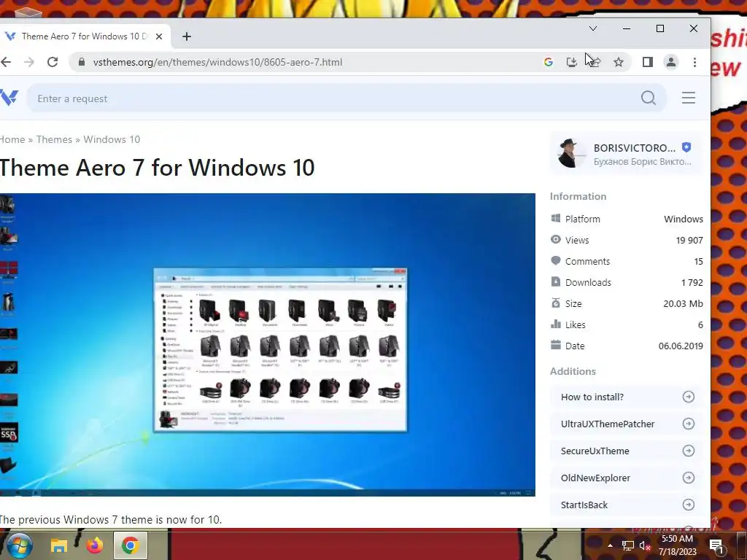Viewport: 747px width, 560px height.
Task: Focus the Enter a request search field
Action: (333, 98)
